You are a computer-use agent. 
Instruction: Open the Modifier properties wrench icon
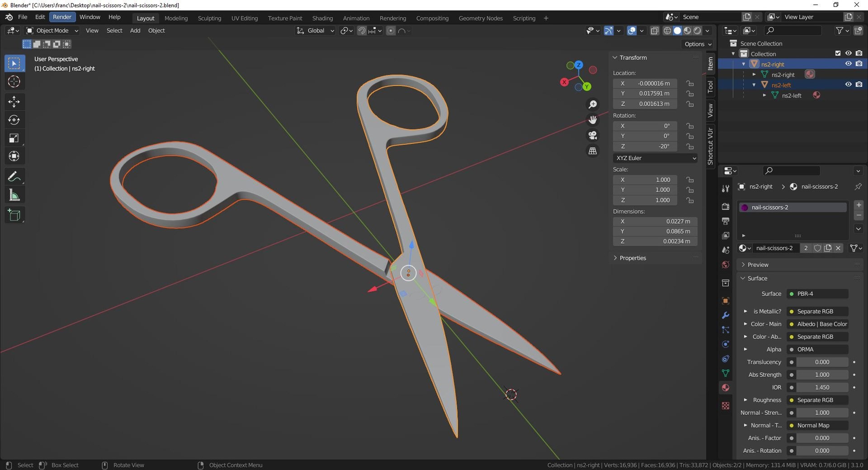tap(726, 315)
